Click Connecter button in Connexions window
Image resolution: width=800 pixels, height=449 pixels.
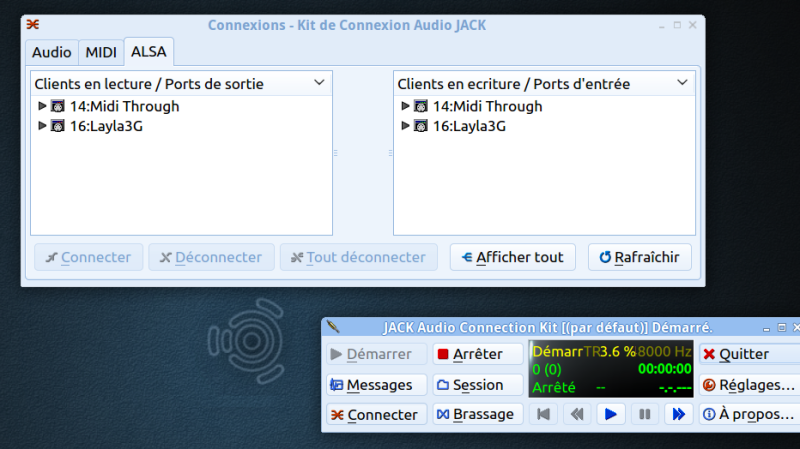(89, 257)
